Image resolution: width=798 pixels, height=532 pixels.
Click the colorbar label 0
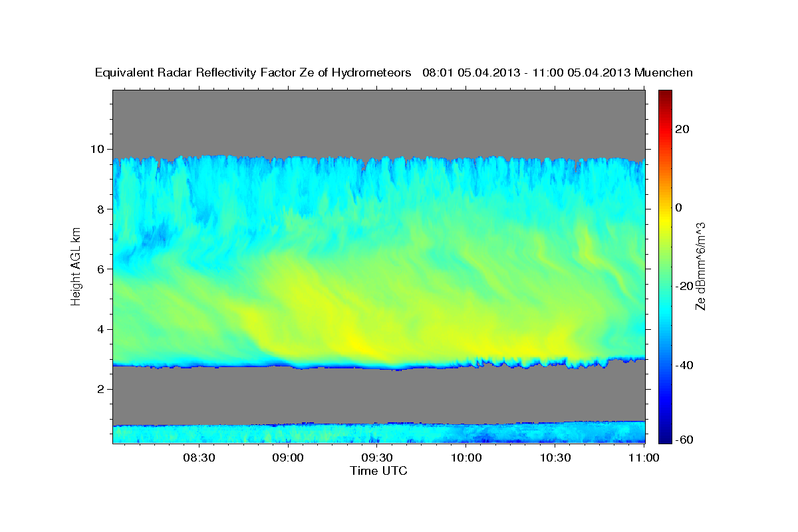679,207
